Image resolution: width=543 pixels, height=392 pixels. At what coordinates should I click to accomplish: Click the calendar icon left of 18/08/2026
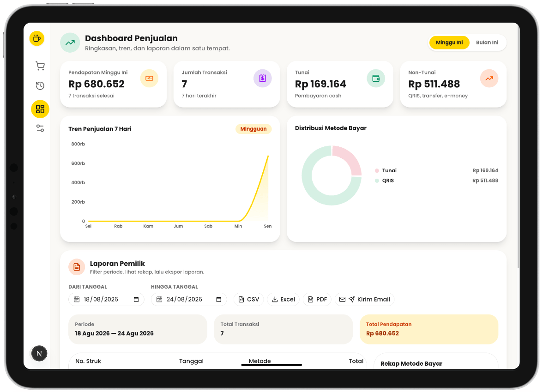click(77, 299)
